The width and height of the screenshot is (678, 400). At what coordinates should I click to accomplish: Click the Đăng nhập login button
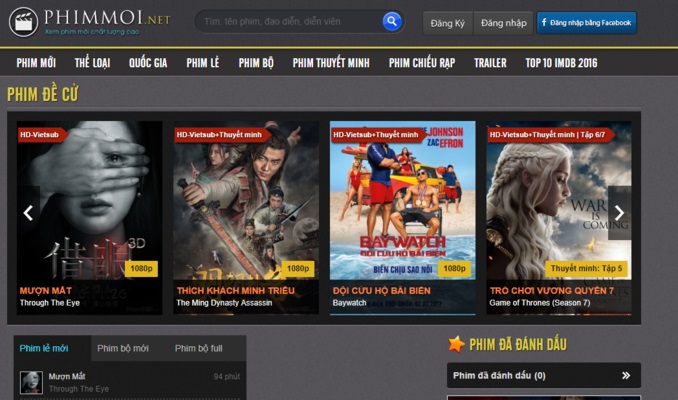503,22
